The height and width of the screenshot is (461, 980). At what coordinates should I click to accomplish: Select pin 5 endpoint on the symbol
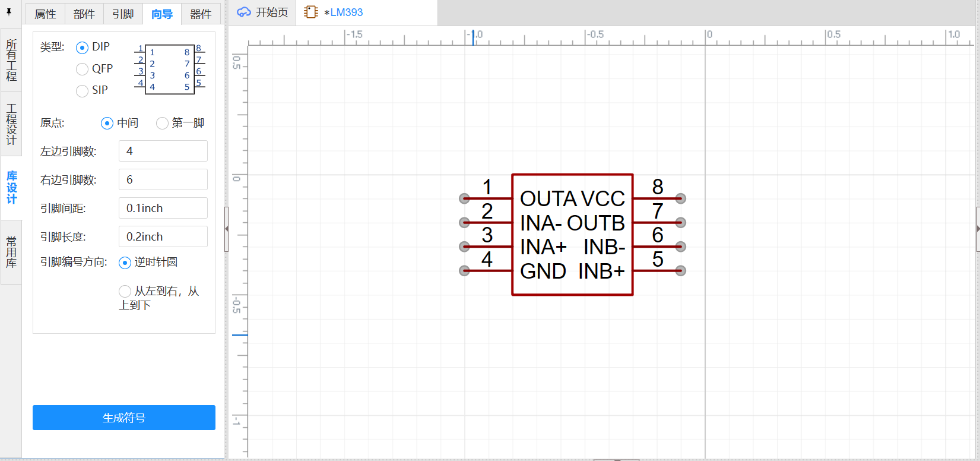pos(681,271)
